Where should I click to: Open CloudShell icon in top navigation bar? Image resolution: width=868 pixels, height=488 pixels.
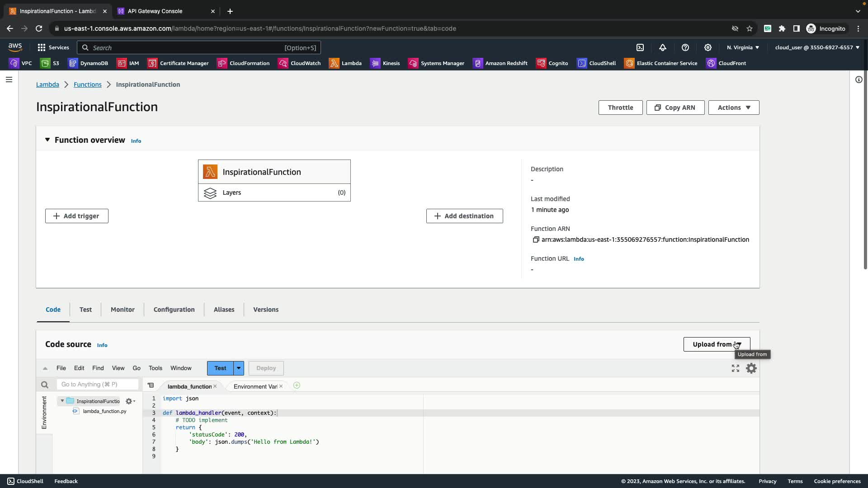click(640, 47)
